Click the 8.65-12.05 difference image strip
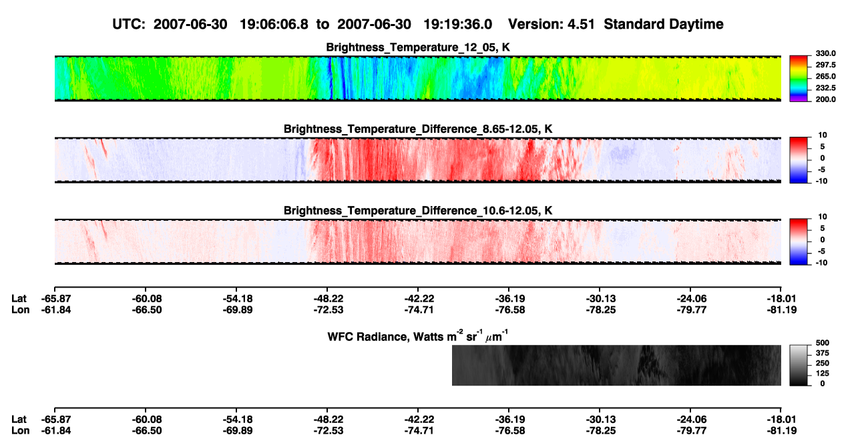This screenshot has height=445, width=868. pos(417,159)
